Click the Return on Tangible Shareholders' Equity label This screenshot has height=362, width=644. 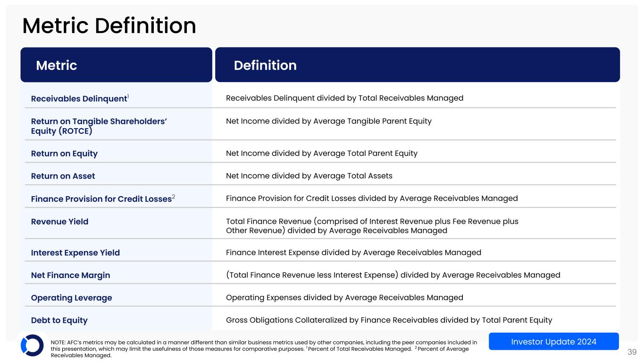click(99, 126)
